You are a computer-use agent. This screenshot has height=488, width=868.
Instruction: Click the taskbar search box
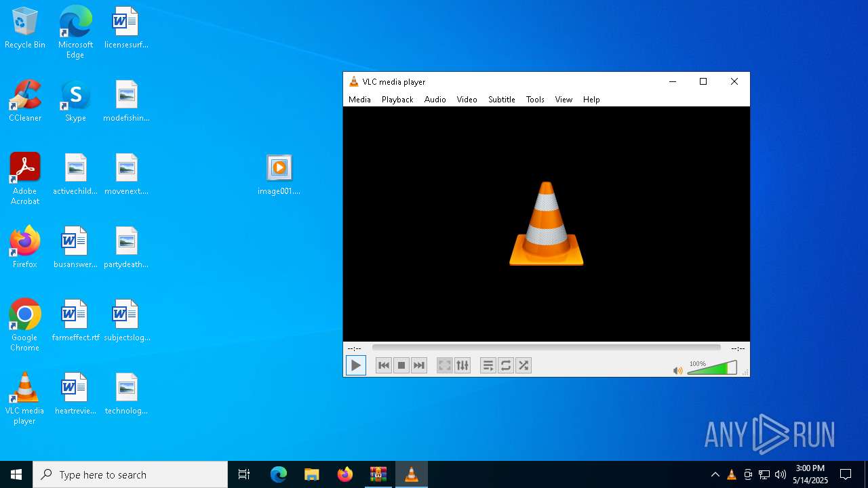coord(130,474)
